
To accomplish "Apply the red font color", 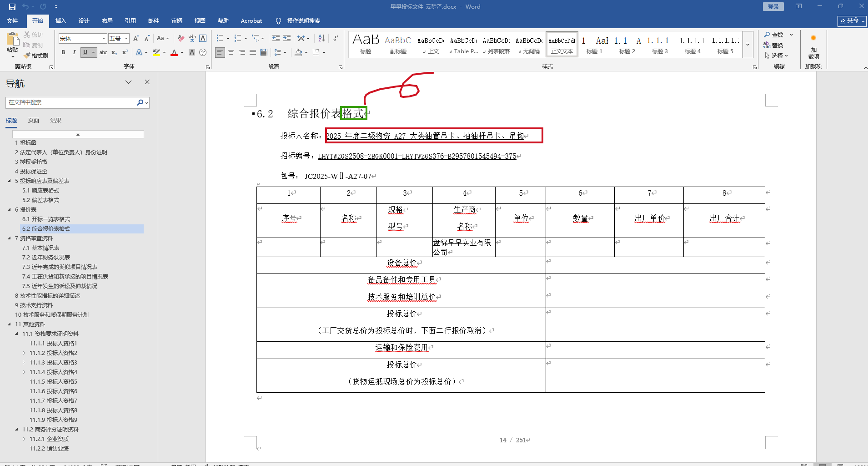I will tap(174, 52).
